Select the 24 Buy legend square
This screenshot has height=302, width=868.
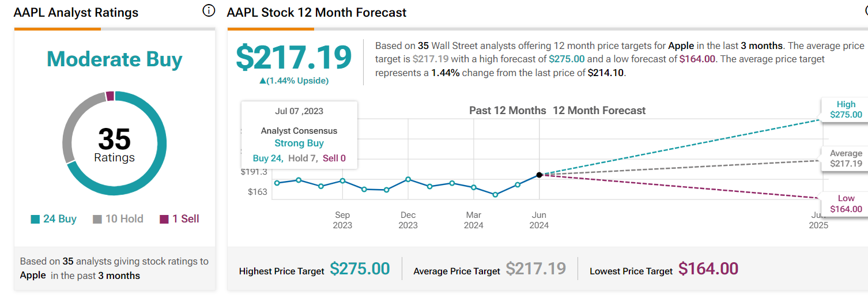[35, 219]
